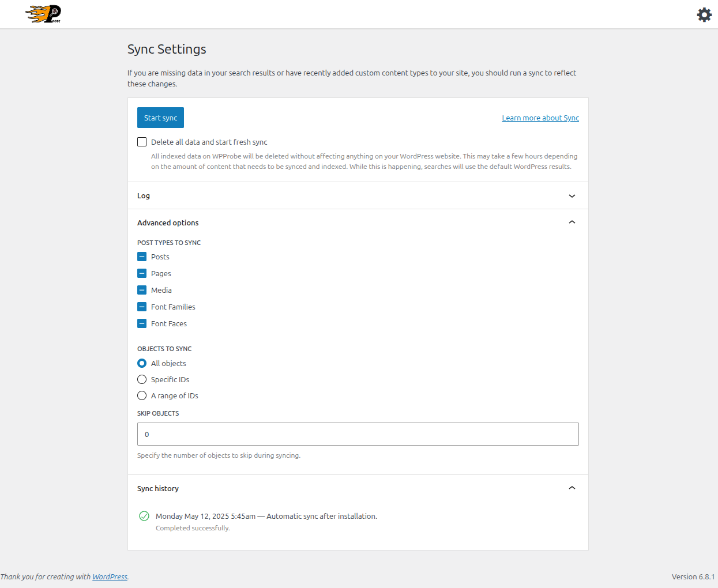
Task: Follow the WordPress footer link
Action: pyautogui.click(x=110, y=576)
